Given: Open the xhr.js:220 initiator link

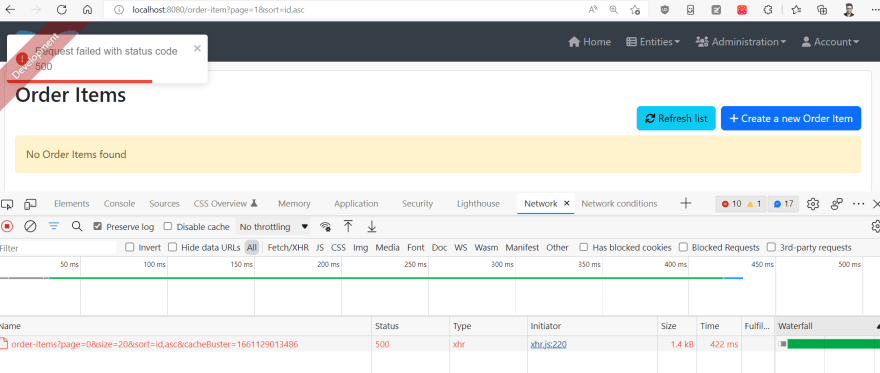Looking at the screenshot, I should click(x=548, y=344).
